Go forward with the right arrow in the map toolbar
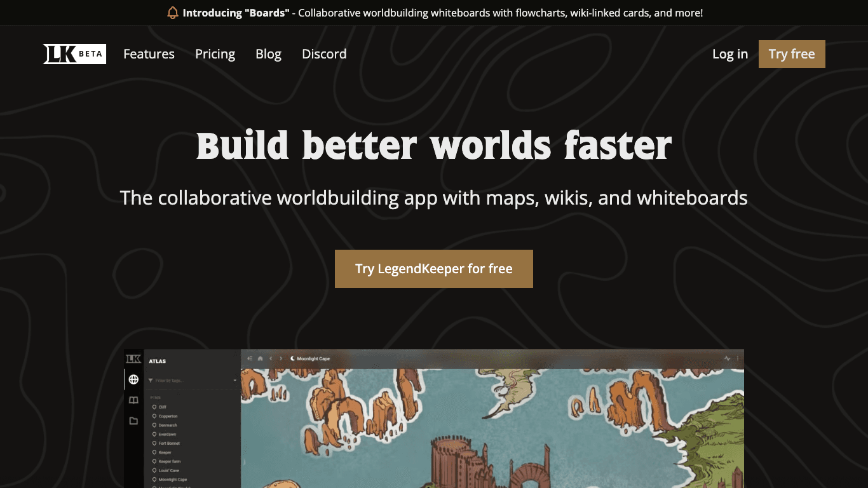This screenshot has width=868, height=488. click(281, 358)
